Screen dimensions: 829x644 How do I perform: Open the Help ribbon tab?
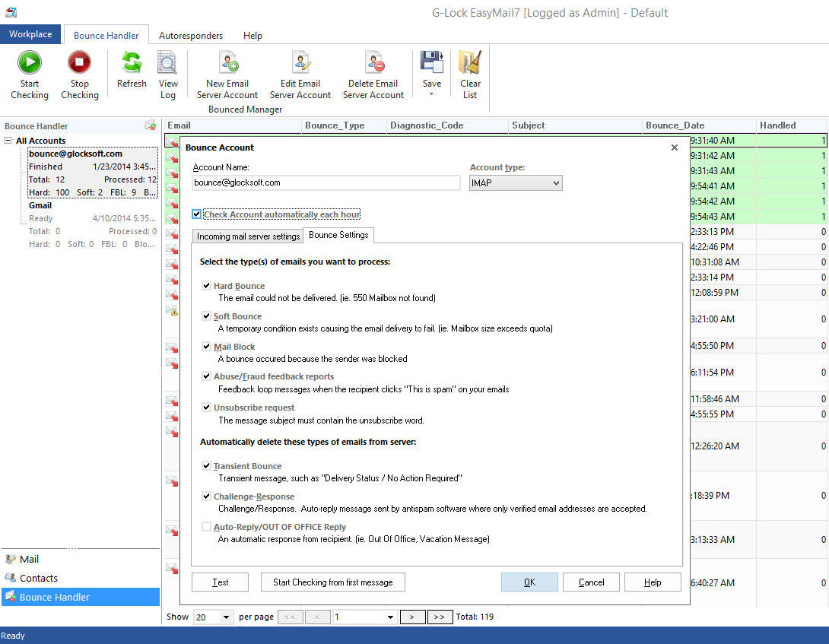(x=253, y=36)
